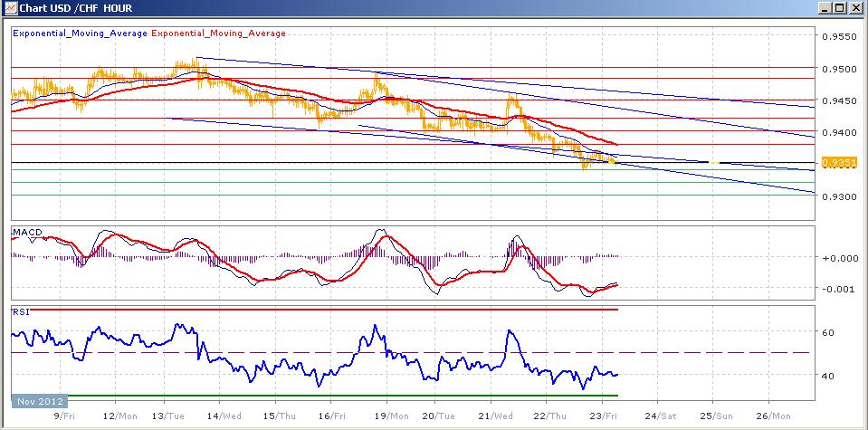Click the RSI 60 level axis label
Viewport: 868px width, 430px height.
[x=826, y=333]
